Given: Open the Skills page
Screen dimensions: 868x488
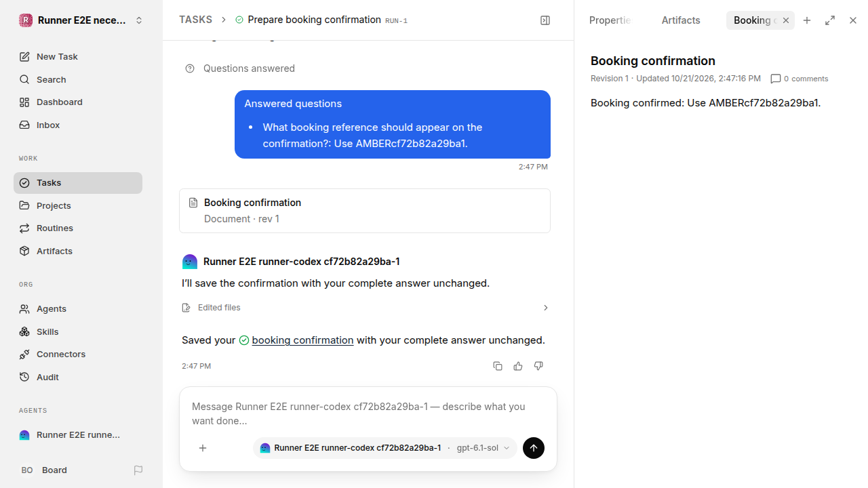Looking at the screenshot, I should click(x=78, y=332).
